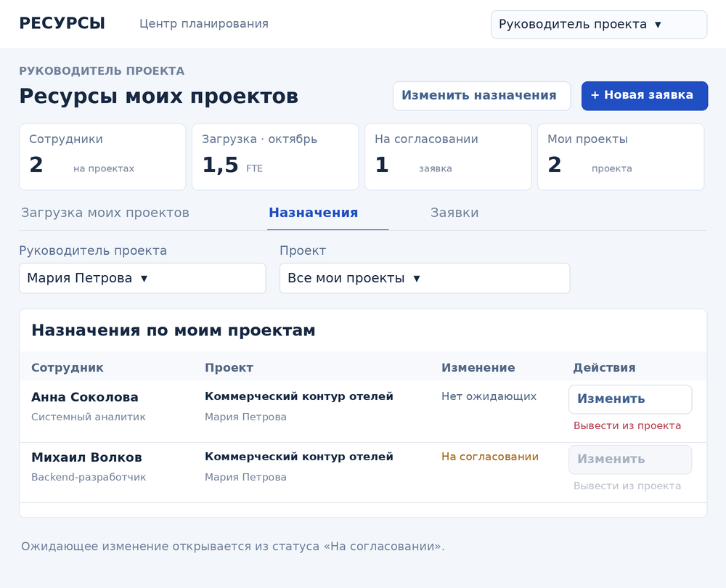Click the 'На согласовании' summary card
The height and width of the screenshot is (588, 726).
tap(448, 157)
